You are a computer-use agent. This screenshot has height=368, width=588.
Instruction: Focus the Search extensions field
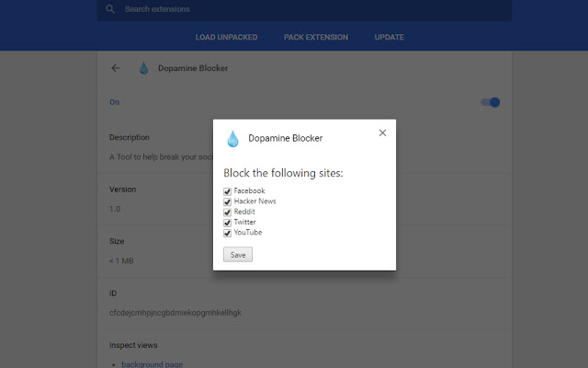[276, 9]
